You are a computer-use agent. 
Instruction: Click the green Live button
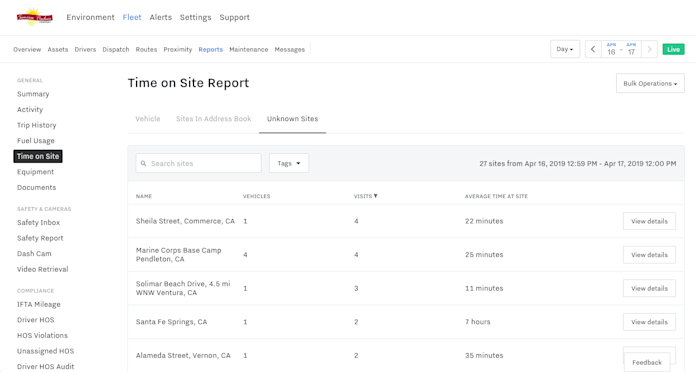pyautogui.click(x=673, y=49)
